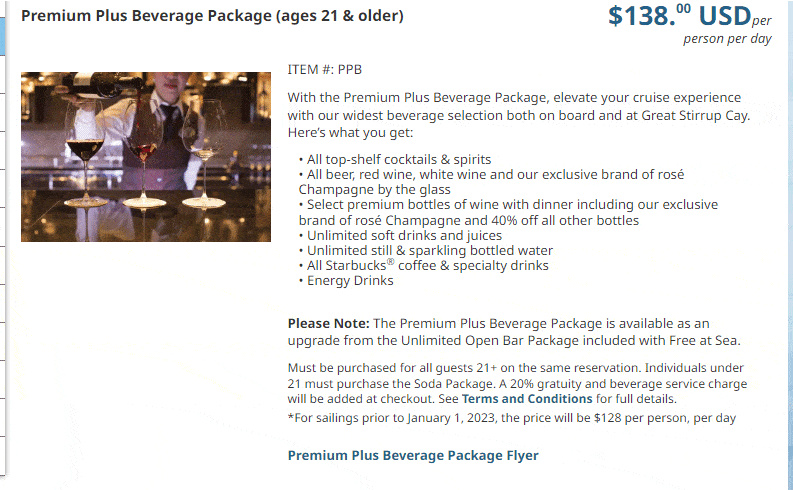Click the pouring wine bottle in photo
The height and width of the screenshot is (490, 793).
(x=107, y=83)
